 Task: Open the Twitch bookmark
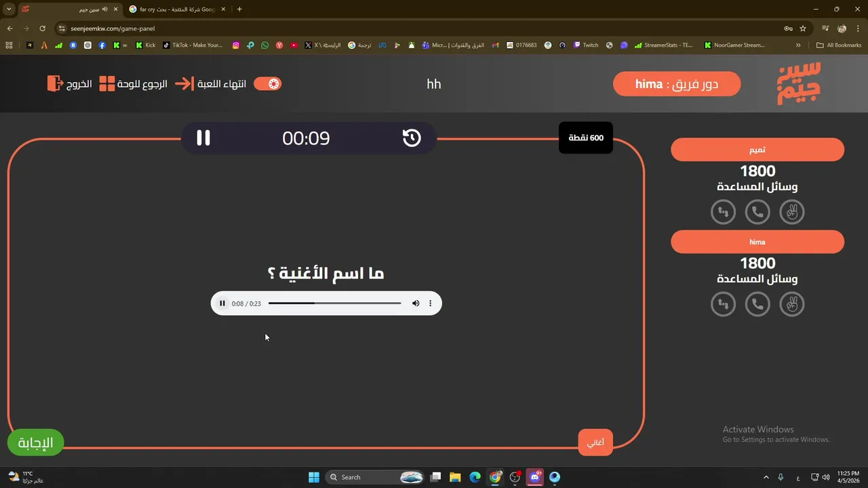[586, 45]
